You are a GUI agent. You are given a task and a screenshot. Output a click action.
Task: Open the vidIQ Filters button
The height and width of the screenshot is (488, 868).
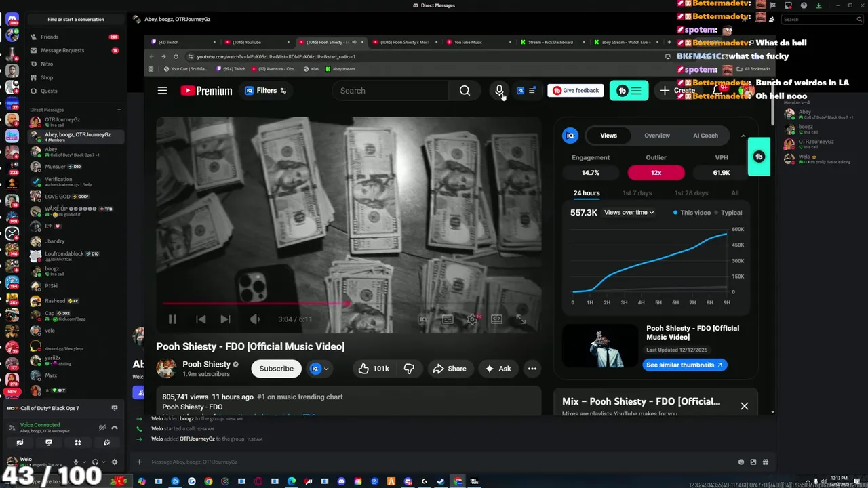pos(265,91)
